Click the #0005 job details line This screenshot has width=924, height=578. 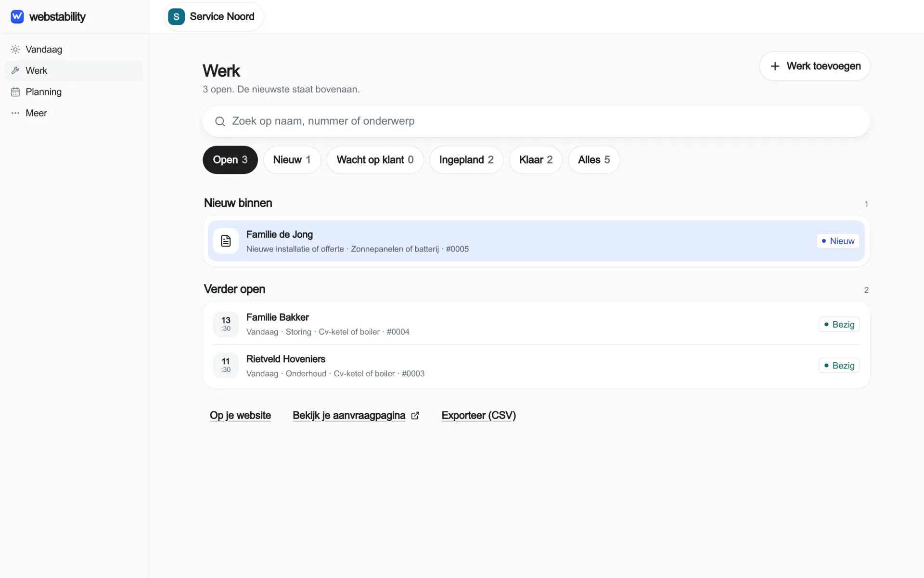358,249
